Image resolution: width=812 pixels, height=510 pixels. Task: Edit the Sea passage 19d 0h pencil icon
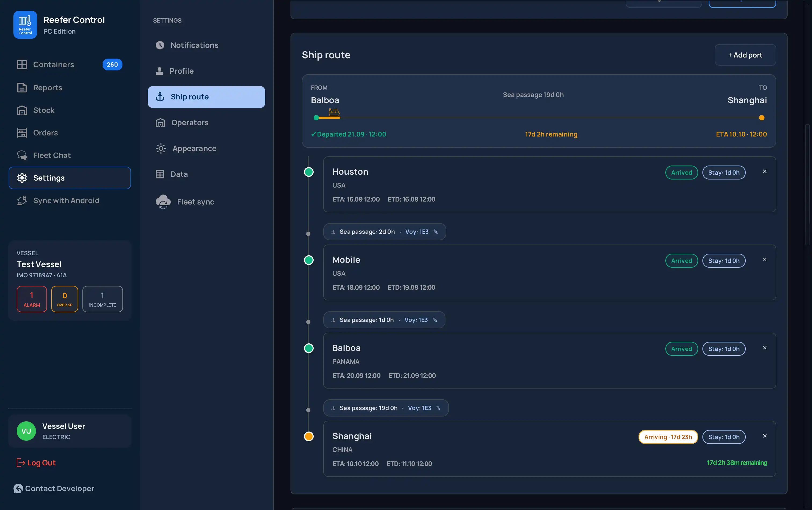pos(438,408)
